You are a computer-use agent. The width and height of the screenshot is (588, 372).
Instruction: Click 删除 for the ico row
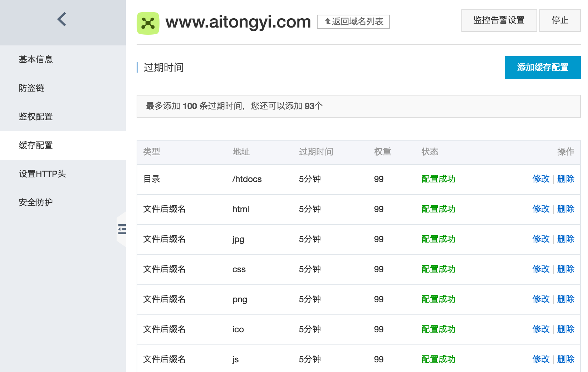566,329
